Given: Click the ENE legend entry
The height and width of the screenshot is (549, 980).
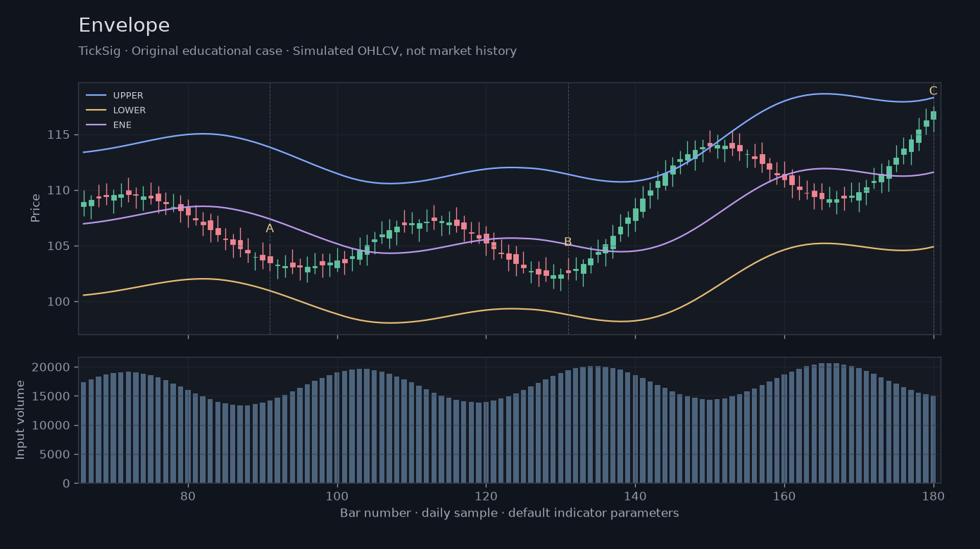Looking at the screenshot, I should [109, 125].
